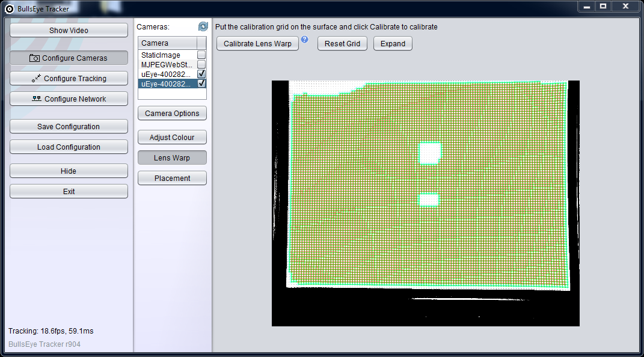Switch to the Lens Warp section

pos(172,158)
